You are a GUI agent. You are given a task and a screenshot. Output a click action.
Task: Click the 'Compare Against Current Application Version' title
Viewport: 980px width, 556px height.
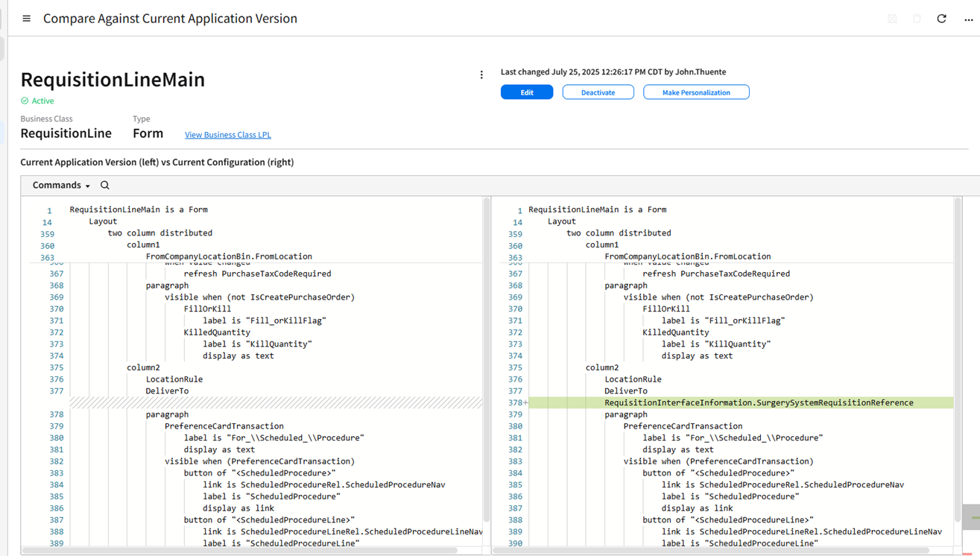pyautogui.click(x=170, y=19)
